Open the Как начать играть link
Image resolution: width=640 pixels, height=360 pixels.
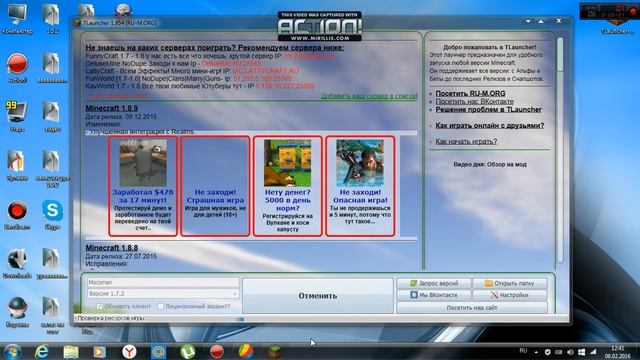466,141
